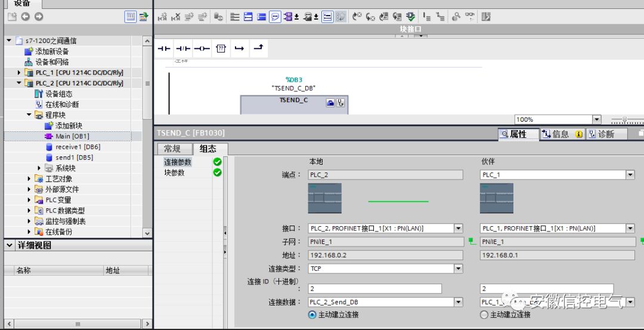Image resolution: width=644 pixels, height=330 pixels.
Task: Toggle the project tree table view icon
Action: tap(131, 17)
